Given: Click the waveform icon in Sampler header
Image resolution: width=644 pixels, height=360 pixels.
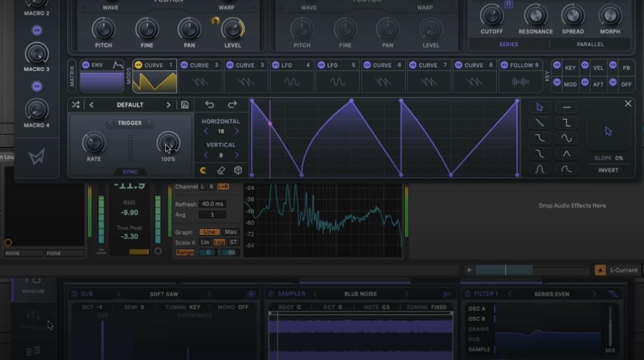Looking at the screenshot, I should [448, 294].
